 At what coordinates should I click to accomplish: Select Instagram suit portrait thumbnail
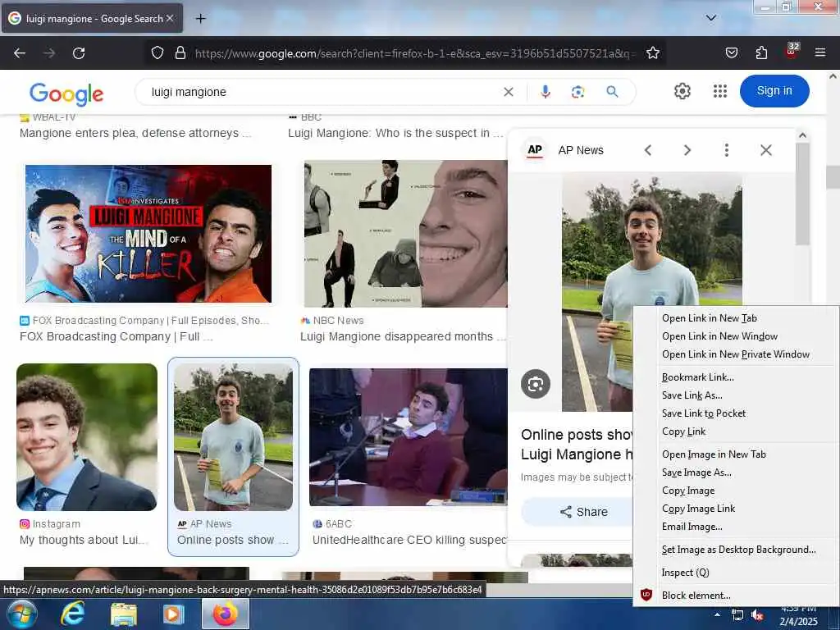(x=87, y=437)
